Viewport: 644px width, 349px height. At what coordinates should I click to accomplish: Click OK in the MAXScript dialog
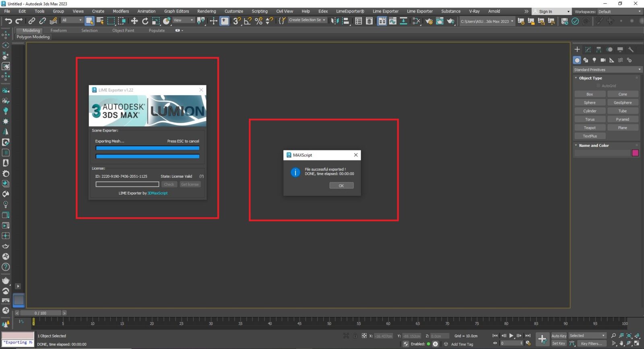point(341,186)
